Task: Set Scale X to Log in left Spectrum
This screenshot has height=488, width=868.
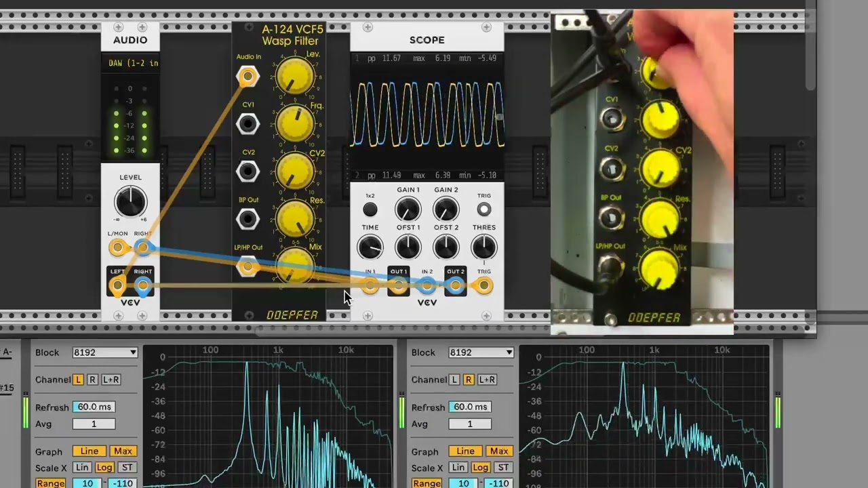Action: pos(104,468)
